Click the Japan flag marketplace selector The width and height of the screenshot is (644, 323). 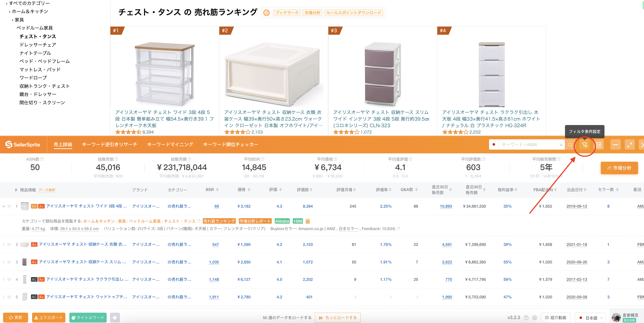click(x=493, y=144)
